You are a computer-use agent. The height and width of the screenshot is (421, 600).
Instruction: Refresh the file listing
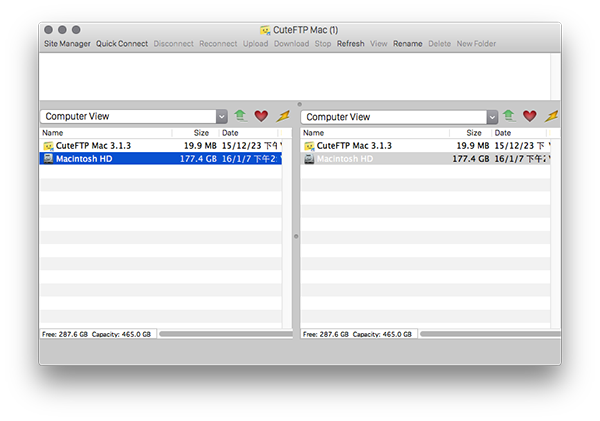click(x=351, y=44)
